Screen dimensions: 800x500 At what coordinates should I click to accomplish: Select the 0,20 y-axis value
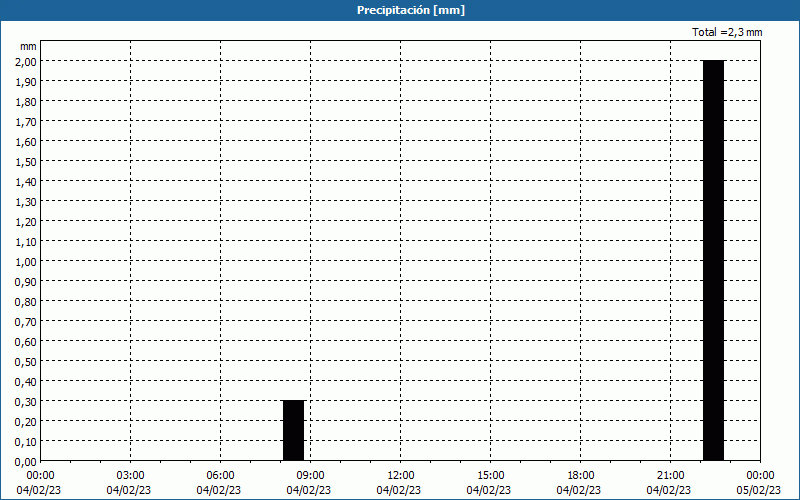click(27, 421)
